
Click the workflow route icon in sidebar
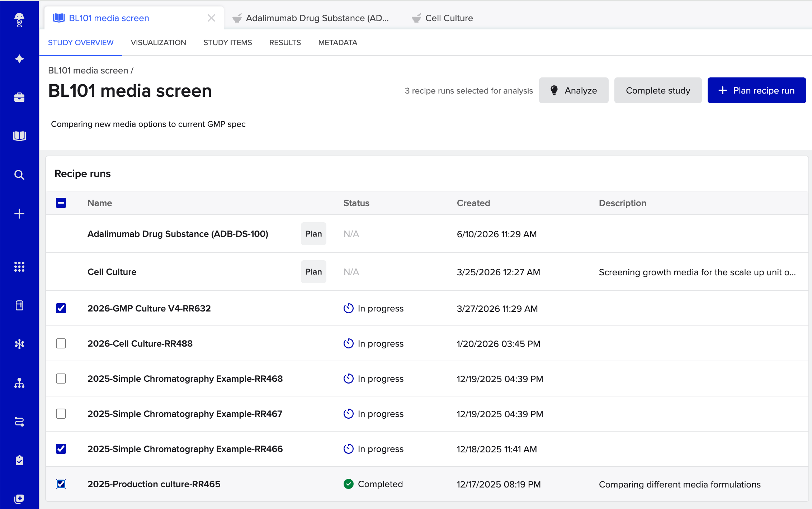click(x=19, y=422)
